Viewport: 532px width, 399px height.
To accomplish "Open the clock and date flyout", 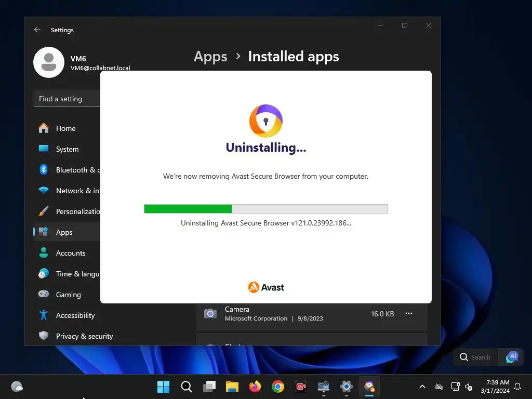I will click(x=495, y=387).
